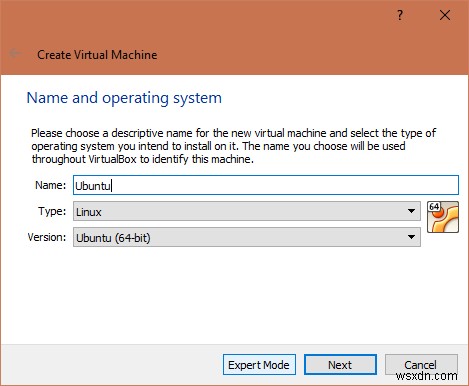Viewport: 469px width, 386px height.
Task: Cancel the virtual machine creation
Action: click(x=421, y=365)
